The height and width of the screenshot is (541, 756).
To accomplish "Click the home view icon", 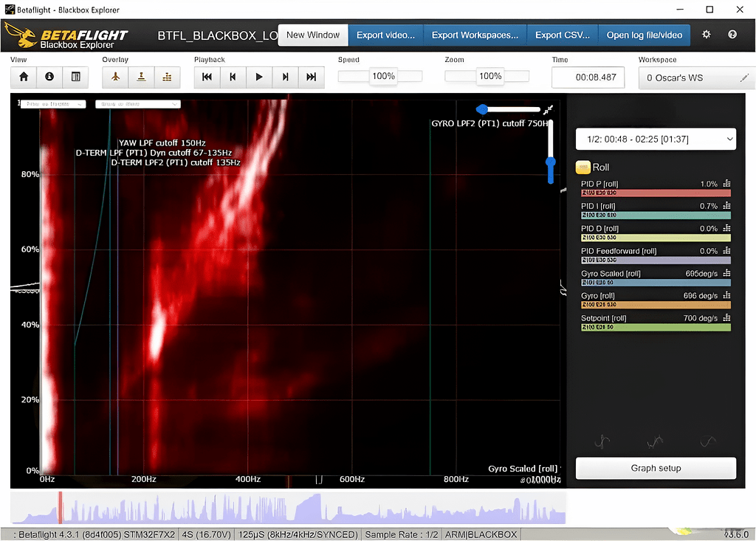I will [x=24, y=77].
